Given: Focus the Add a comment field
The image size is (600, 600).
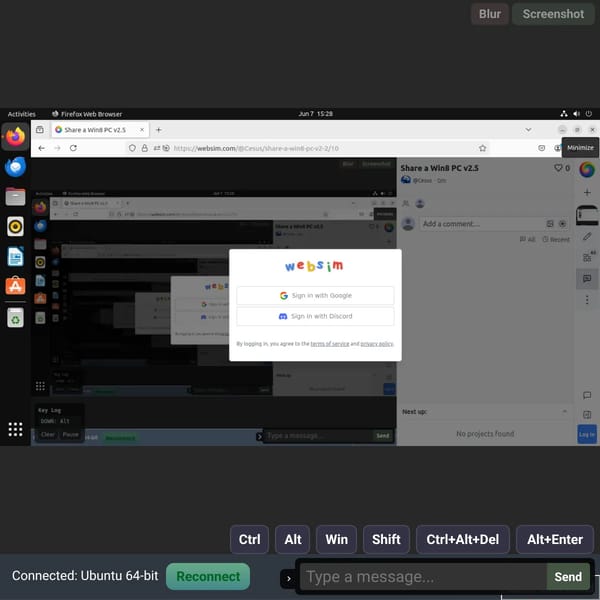Looking at the screenshot, I should click(494, 224).
